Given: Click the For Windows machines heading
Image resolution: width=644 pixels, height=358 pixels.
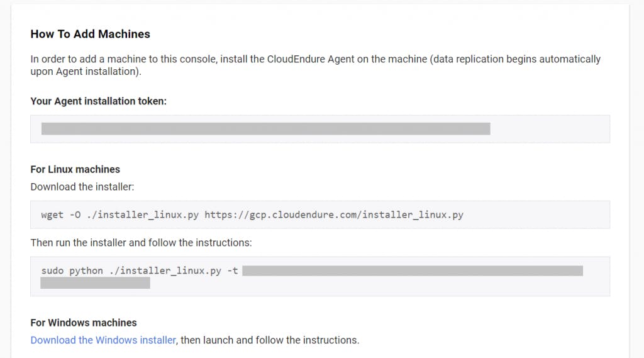Looking at the screenshot, I should (x=83, y=323).
